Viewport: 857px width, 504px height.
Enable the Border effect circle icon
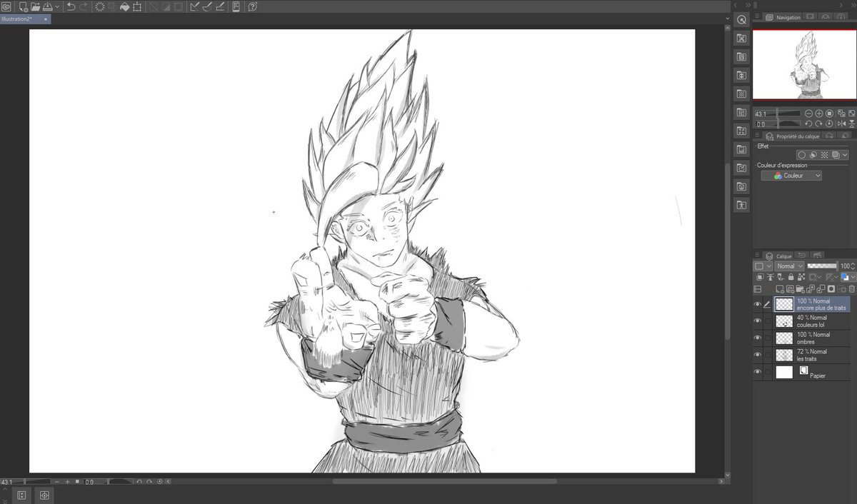coord(802,155)
